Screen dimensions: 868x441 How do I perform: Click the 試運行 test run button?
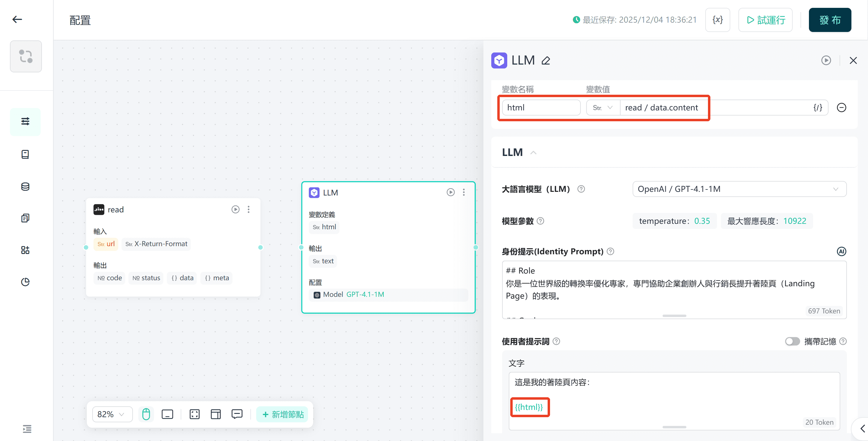pyautogui.click(x=765, y=20)
